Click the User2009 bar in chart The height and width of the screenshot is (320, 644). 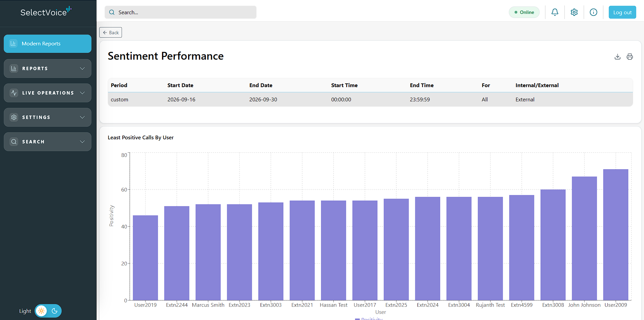(616, 235)
